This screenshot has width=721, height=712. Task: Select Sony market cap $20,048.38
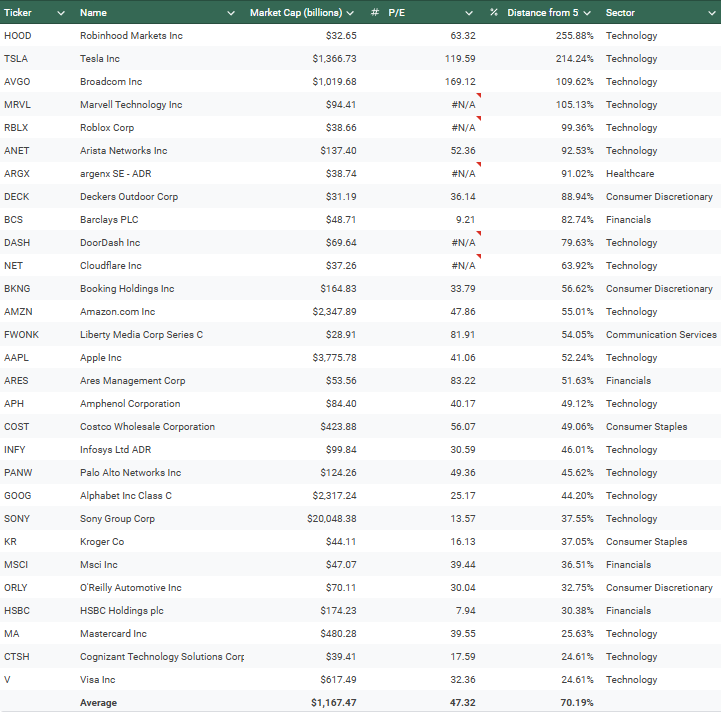point(332,518)
